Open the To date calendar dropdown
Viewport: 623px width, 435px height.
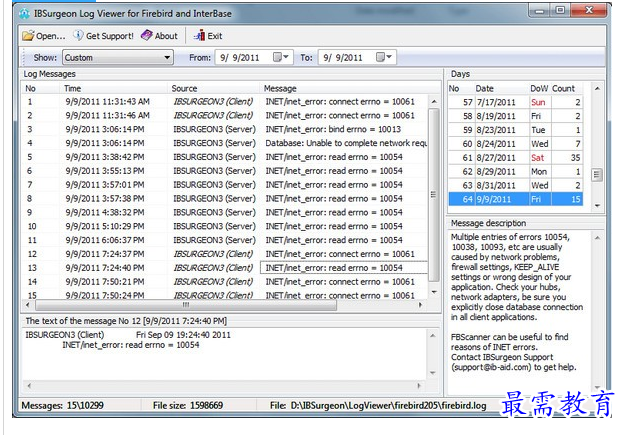tap(385, 57)
